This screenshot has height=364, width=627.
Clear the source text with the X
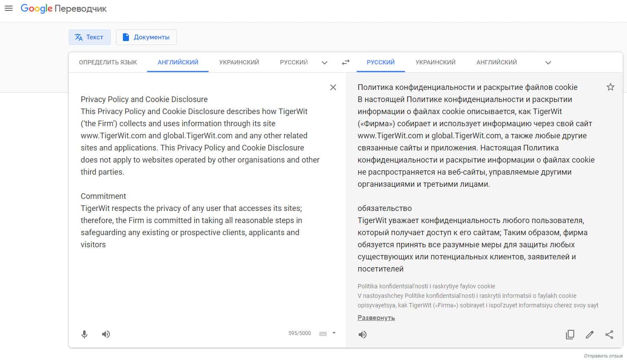click(x=333, y=87)
